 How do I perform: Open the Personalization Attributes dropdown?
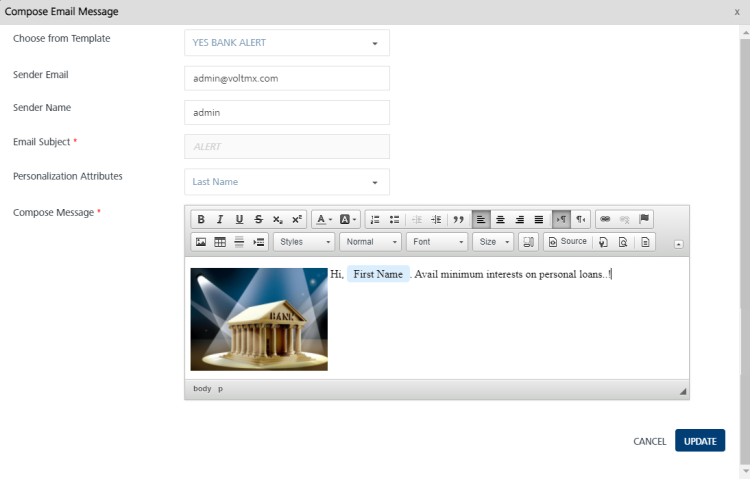[287, 182]
